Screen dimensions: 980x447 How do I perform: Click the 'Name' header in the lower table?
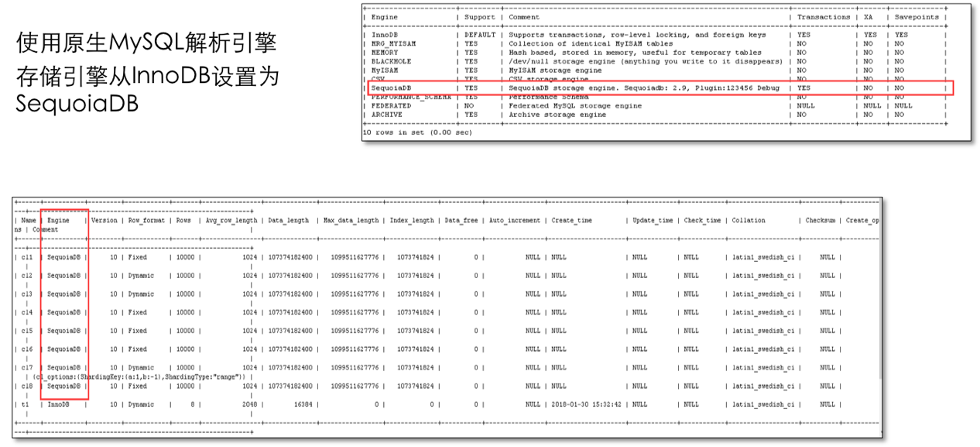tap(28, 220)
